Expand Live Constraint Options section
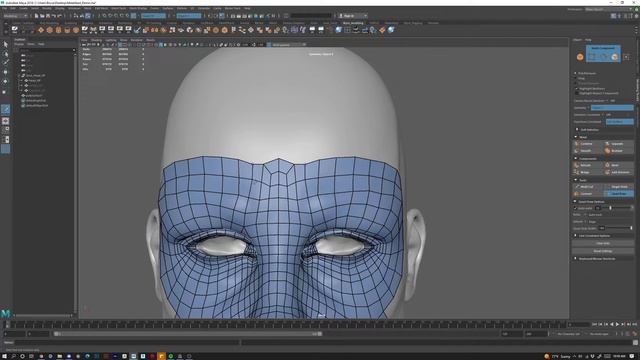The height and width of the screenshot is (360, 640). click(594, 236)
